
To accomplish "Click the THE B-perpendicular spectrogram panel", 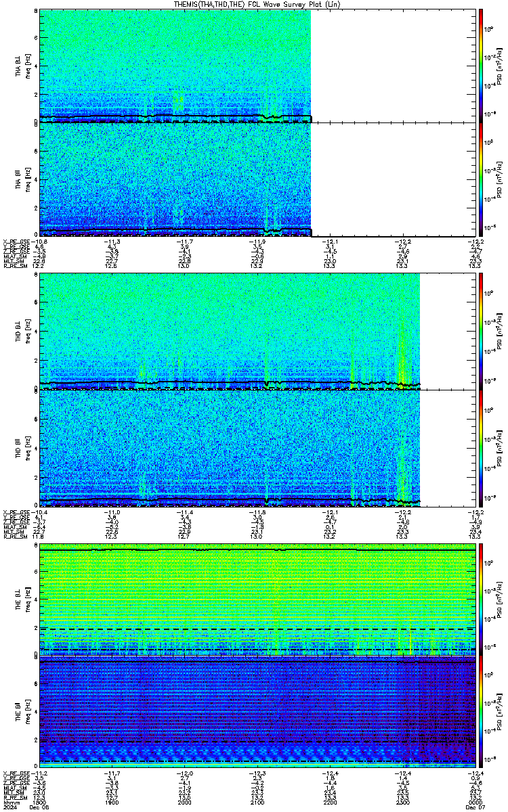I will pyautogui.click(x=257, y=600).
